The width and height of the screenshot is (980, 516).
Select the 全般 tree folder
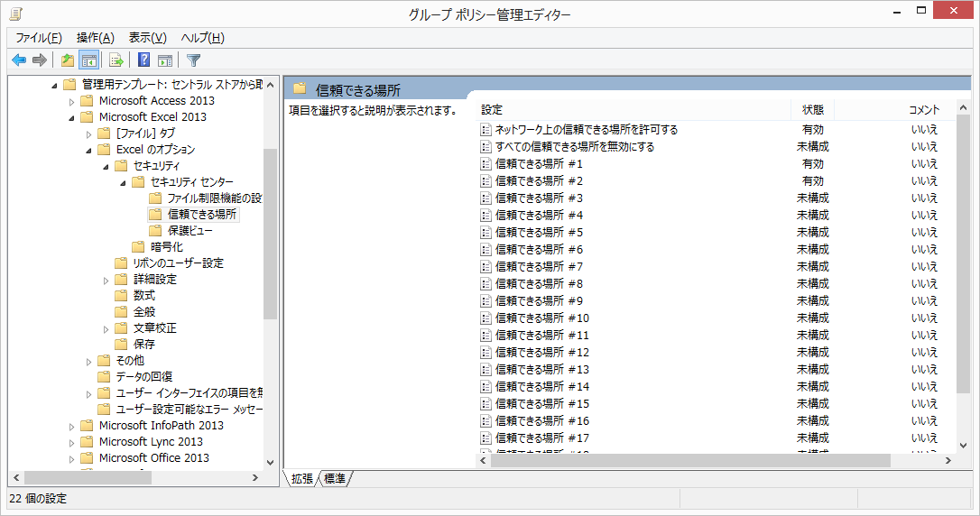coord(143,312)
